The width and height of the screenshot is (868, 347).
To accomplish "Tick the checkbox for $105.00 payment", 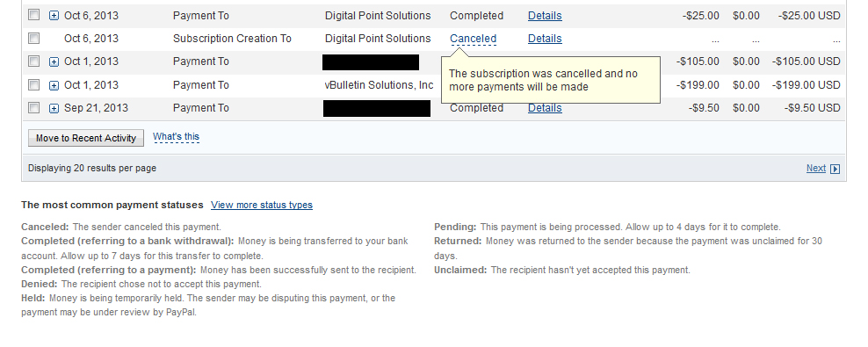I will point(33,61).
